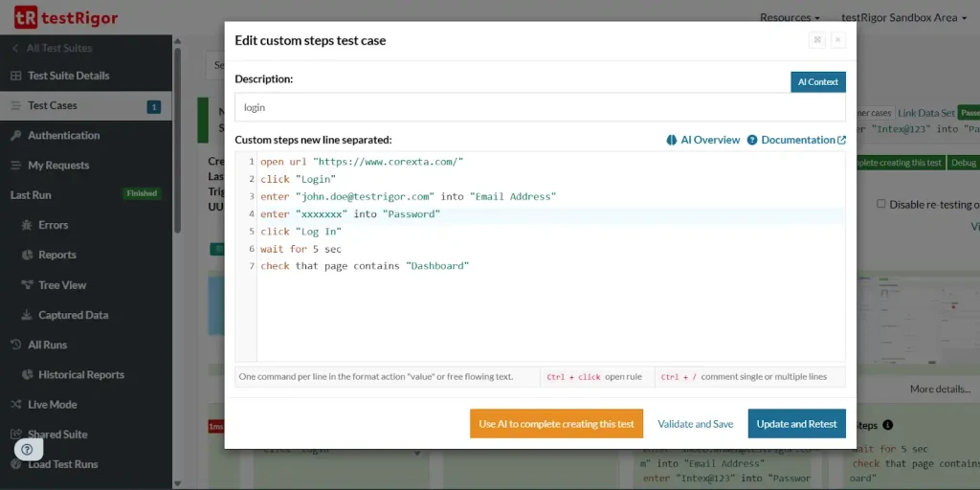Screen dimensions: 980x490
Task: Open Shared Suite sidebar item
Action: pyautogui.click(x=57, y=434)
